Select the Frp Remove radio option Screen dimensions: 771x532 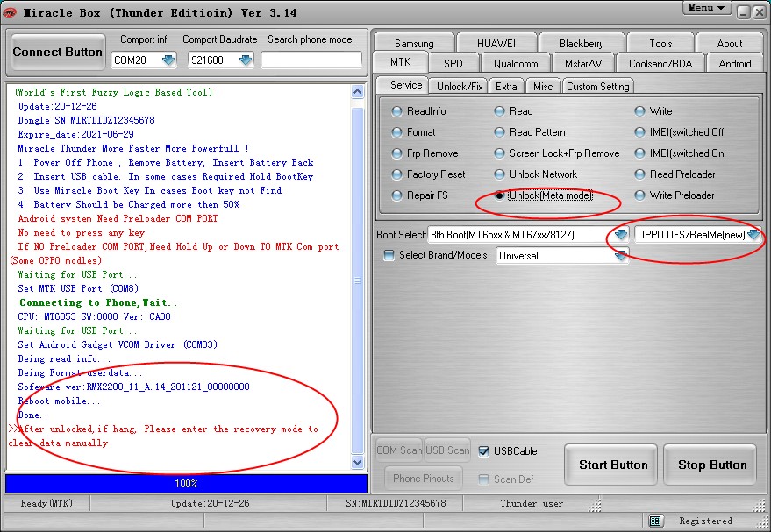(x=397, y=153)
